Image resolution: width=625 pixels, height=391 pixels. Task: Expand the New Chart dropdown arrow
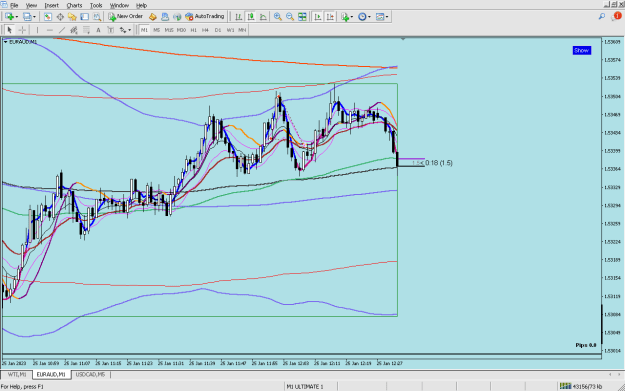coord(16,17)
